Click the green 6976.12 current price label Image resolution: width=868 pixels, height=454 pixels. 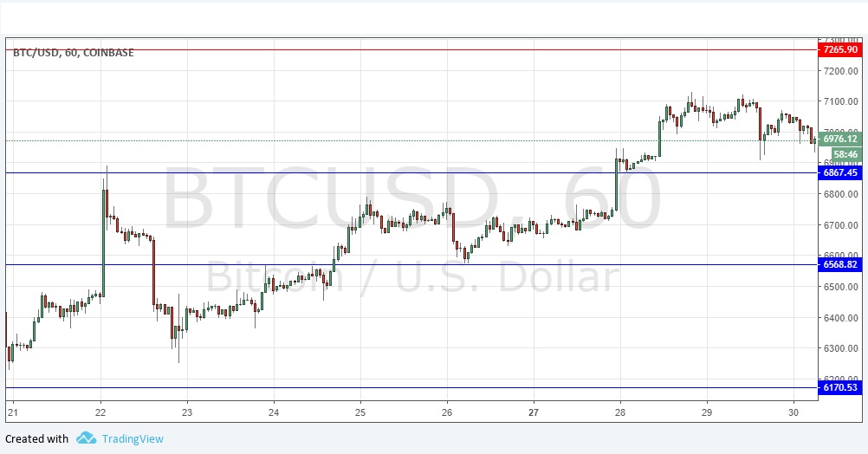[x=840, y=139]
